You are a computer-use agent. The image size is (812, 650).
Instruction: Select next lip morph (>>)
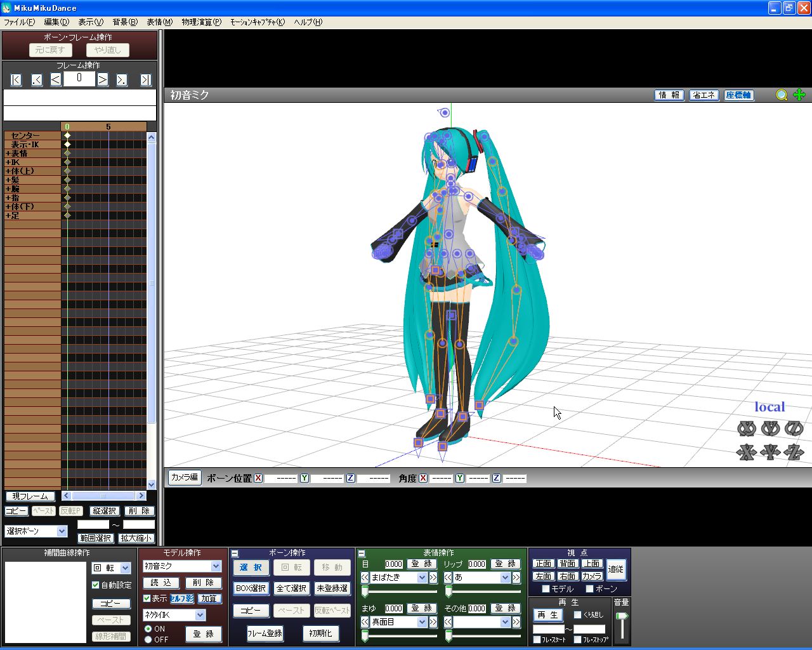(516, 578)
